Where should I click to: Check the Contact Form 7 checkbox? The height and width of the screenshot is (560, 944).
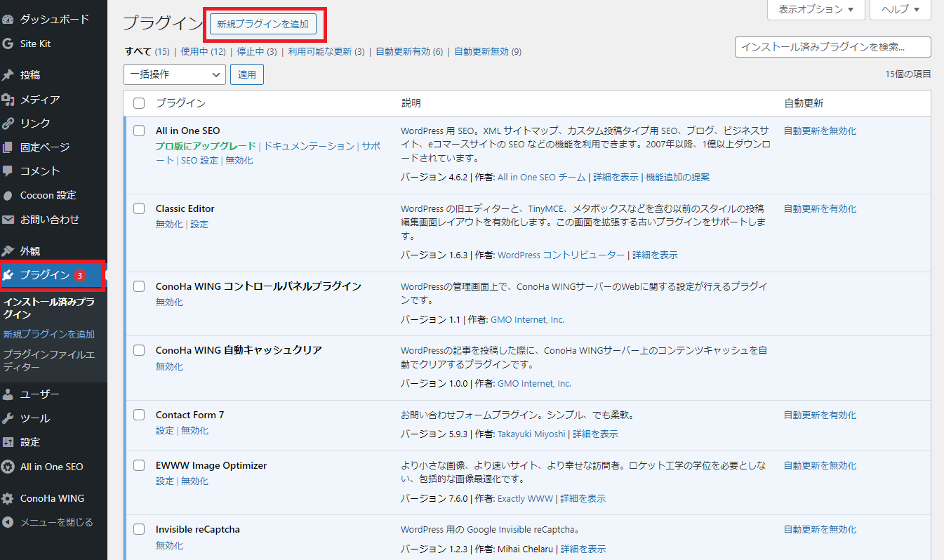[x=139, y=415]
